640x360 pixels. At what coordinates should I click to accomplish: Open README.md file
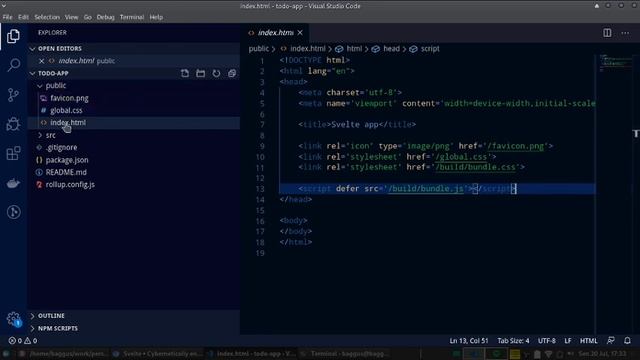coord(66,172)
